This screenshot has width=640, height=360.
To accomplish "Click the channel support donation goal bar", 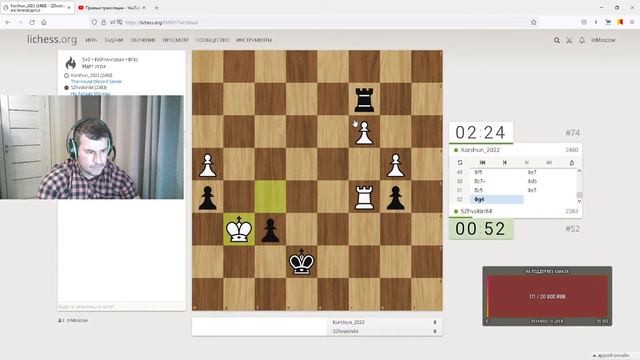I will [x=547, y=297].
